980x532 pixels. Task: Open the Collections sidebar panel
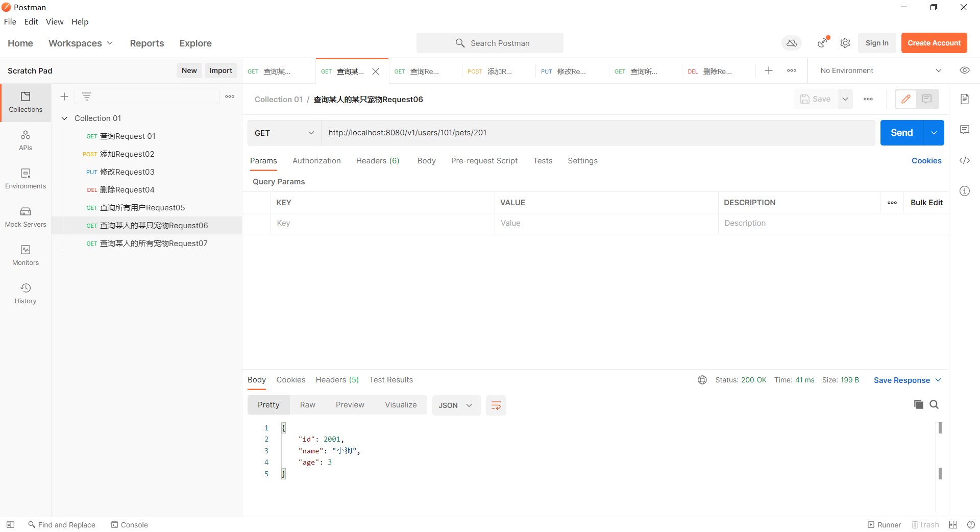coord(26,102)
